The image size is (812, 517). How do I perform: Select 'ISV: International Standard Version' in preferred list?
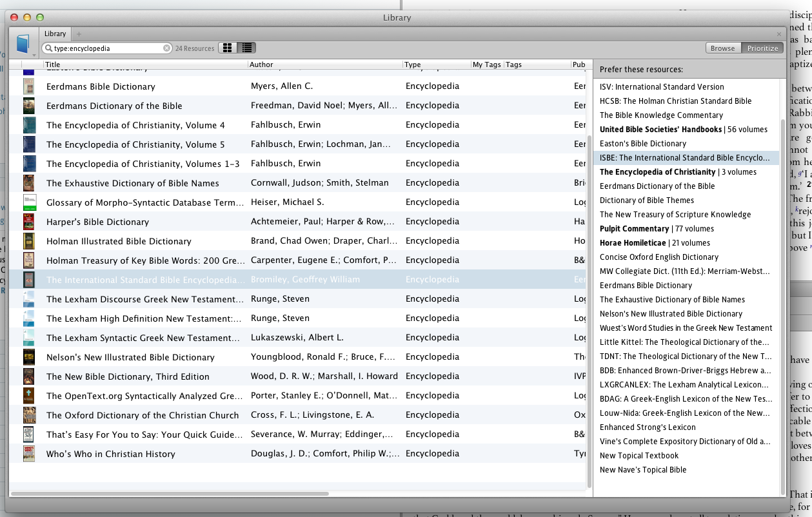(662, 87)
